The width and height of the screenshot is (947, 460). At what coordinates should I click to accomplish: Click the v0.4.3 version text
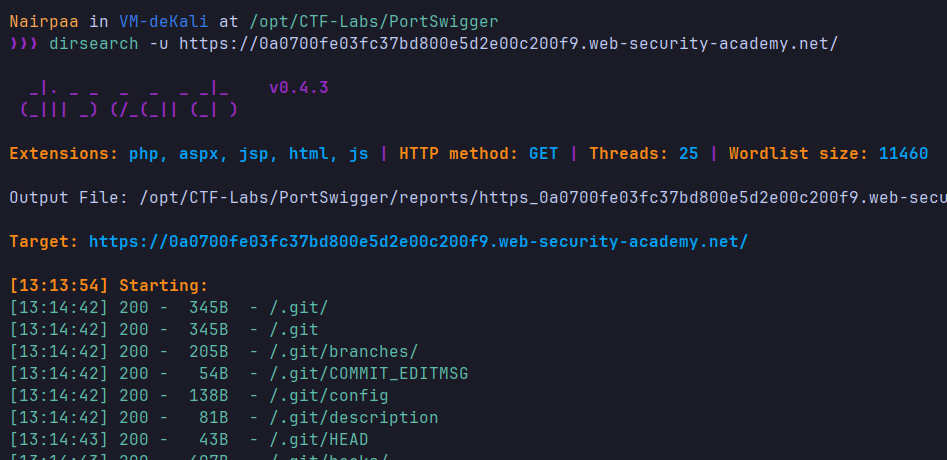[298, 88]
